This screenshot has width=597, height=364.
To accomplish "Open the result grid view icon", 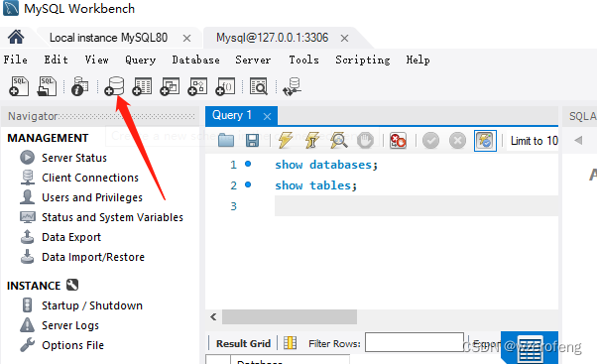I will click(530, 348).
